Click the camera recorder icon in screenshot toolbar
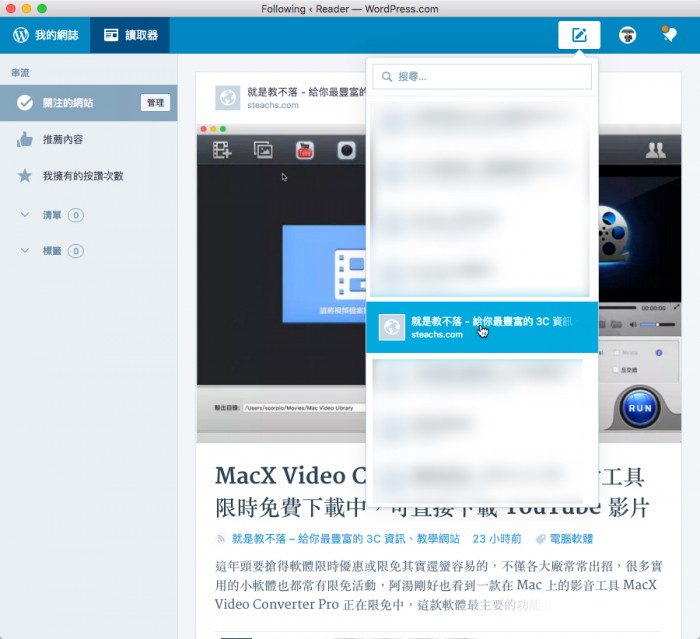700x639 pixels. point(346,150)
